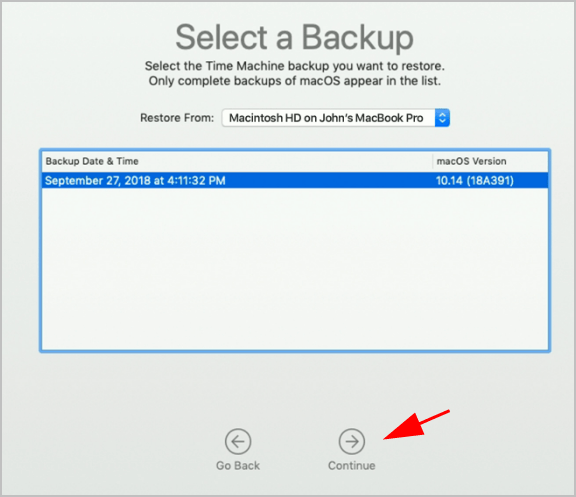
Task: Select the September 27, 2018 backup row
Action: pos(295,180)
